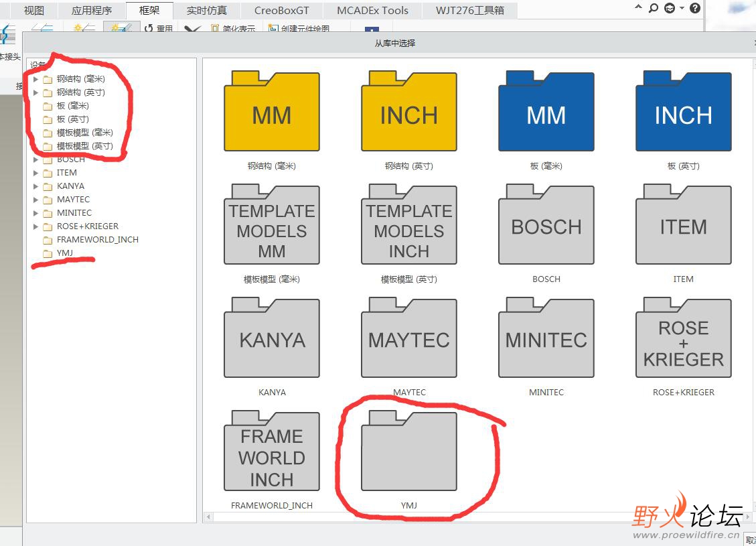Viewport: 756px width, 546px height.
Task: Open the TEMPLATE MODELS INCH folder thumbnail
Action: coord(409,224)
